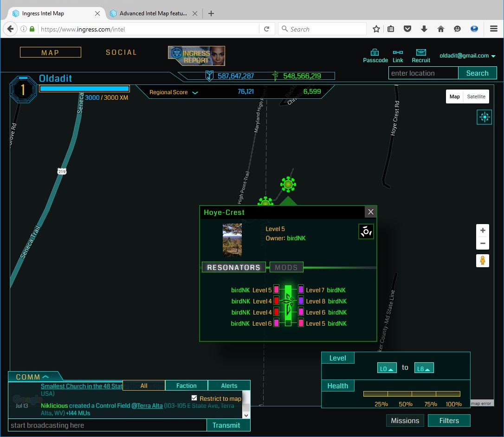This screenshot has height=437, width=504.
Task: Switch to the MODS tab
Action: 286,267
